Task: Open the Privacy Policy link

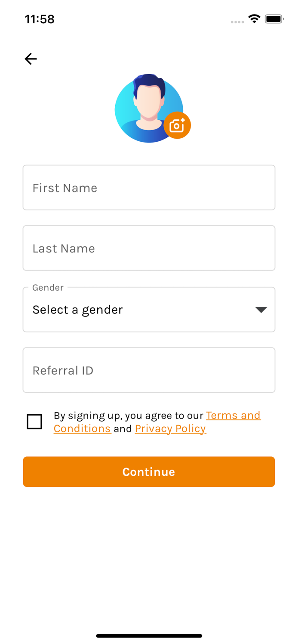Action: point(170,429)
